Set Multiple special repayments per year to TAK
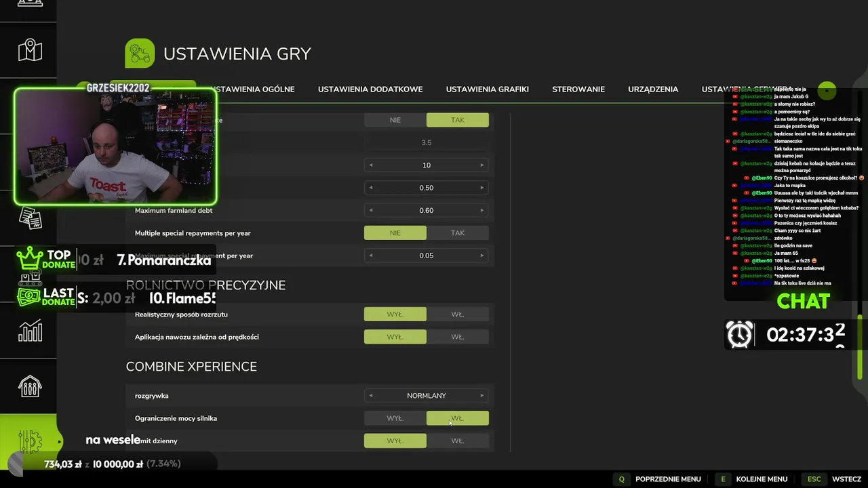Screen dimensions: 868x488 pyautogui.click(x=458, y=233)
